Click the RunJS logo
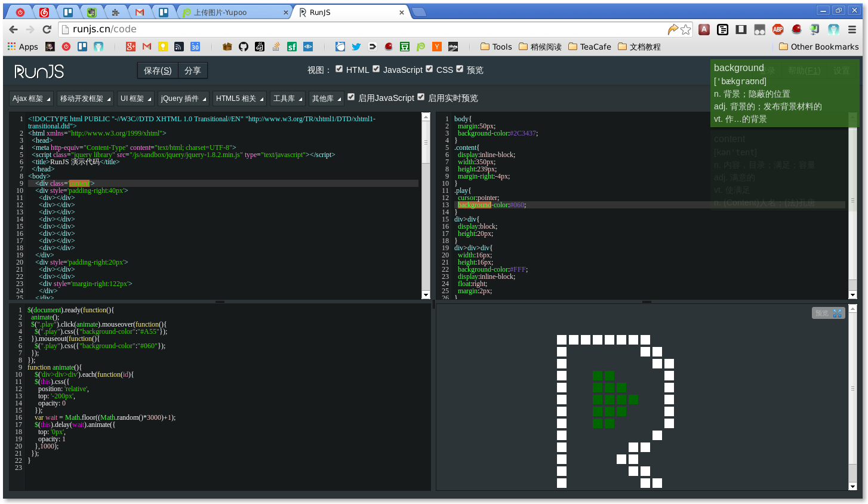Viewport: 868px width, 504px height. (39, 72)
